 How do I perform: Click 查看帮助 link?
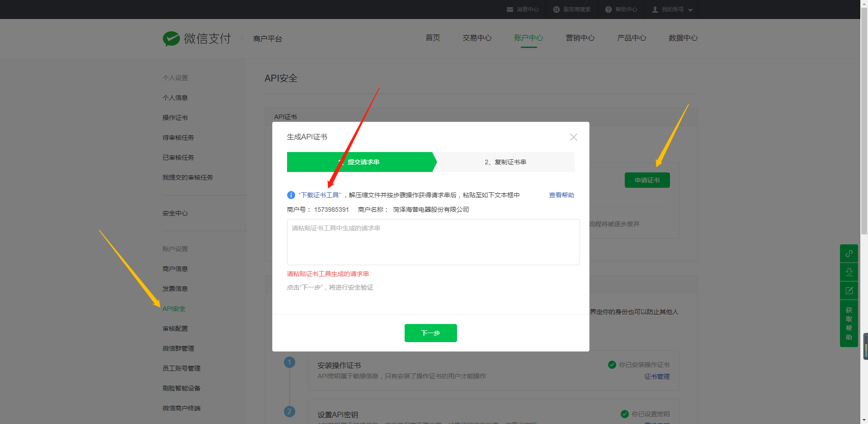561,195
